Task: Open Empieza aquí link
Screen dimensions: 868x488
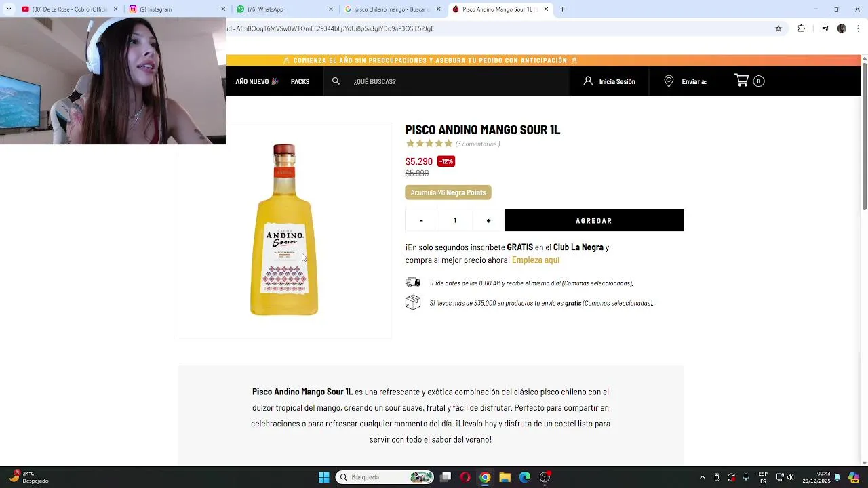Action: (x=536, y=260)
